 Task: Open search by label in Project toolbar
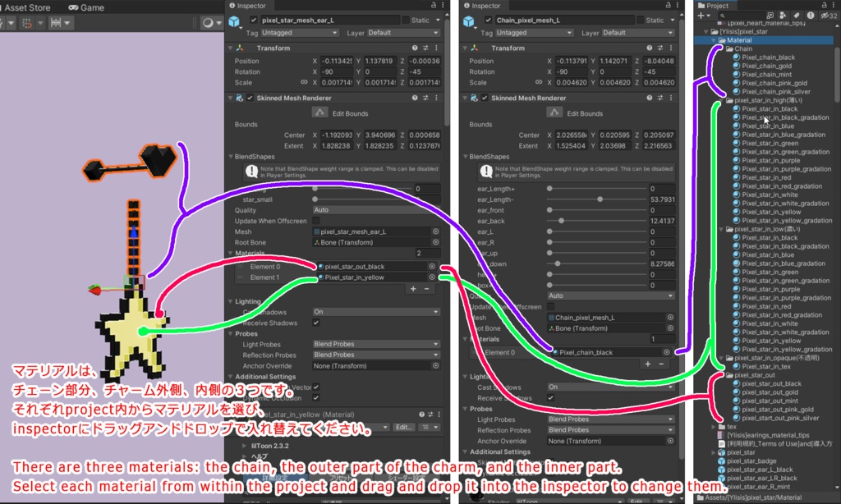tap(797, 16)
